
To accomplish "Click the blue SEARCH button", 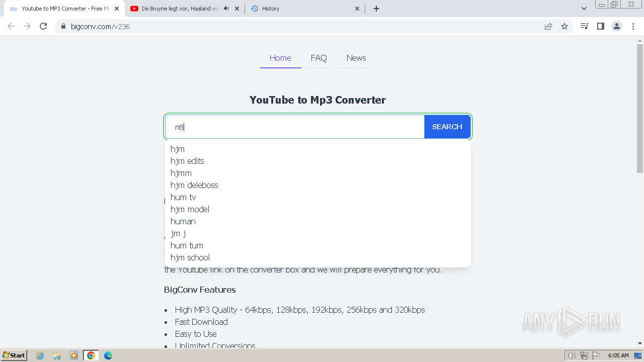I will pyautogui.click(x=447, y=127).
